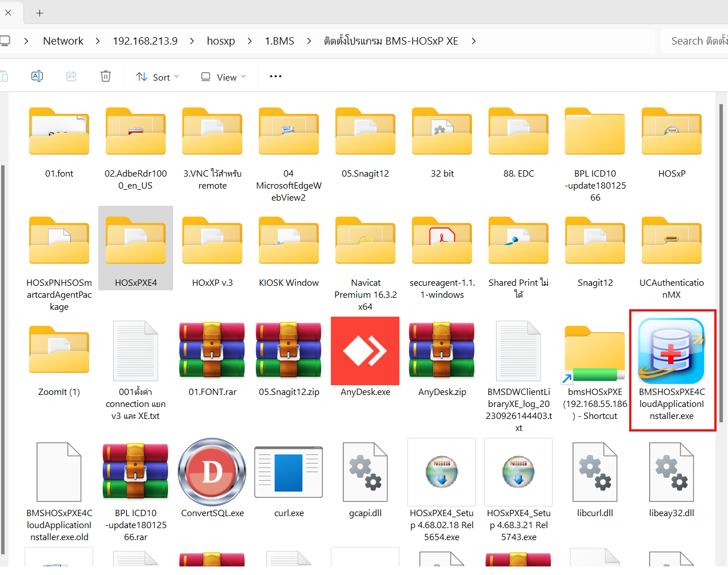
Task: Select Navicat Premium 16.3.2 x64 folder
Action: pyautogui.click(x=366, y=263)
